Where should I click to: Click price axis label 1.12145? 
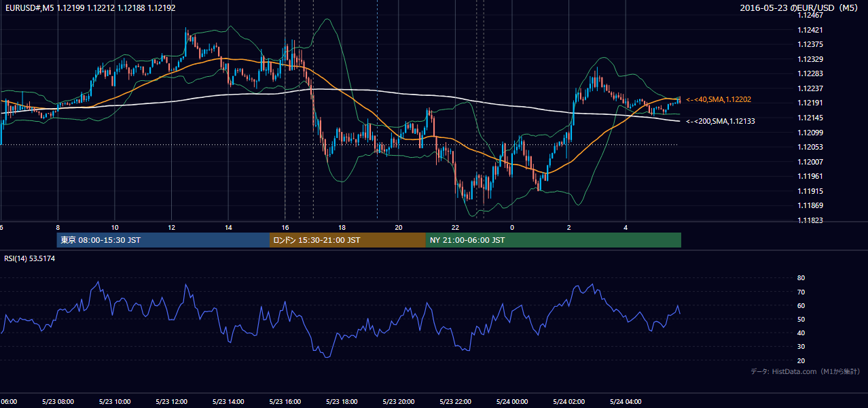[x=811, y=118]
